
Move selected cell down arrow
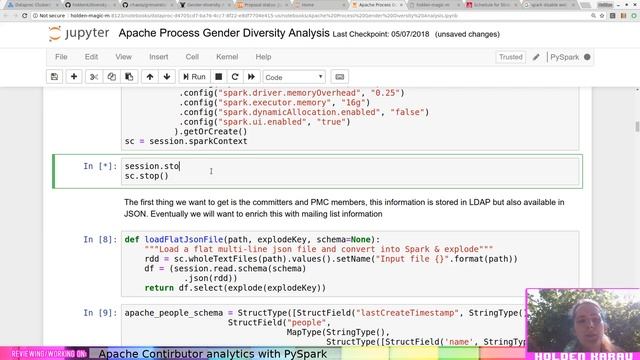tap(167, 77)
